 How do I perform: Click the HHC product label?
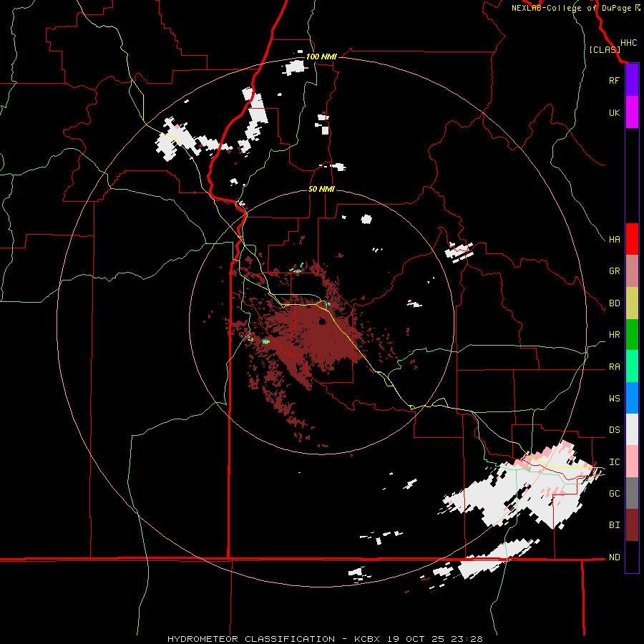(x=628, y=43)
